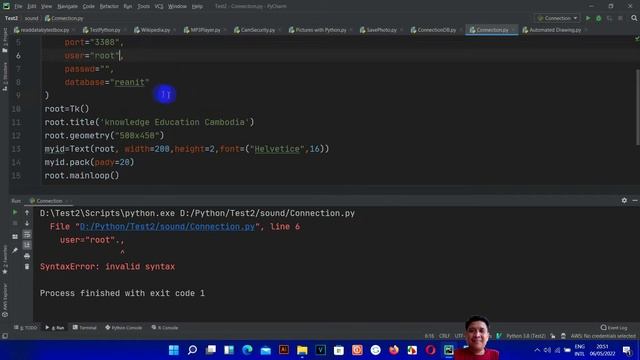Switch to the Pictures with Python.py tab
Image resolution: width=640 pixels, height=360 pixels.
point(321,30)
